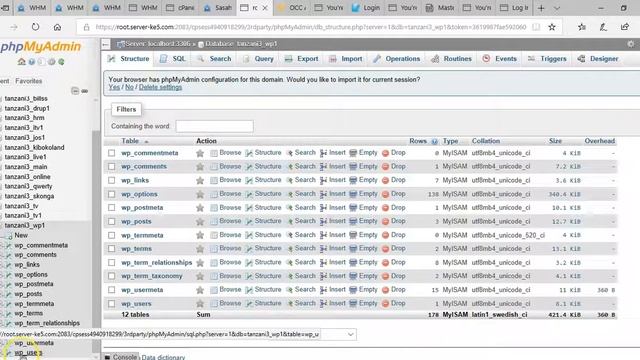The image size is (640, 360).
Task: Open the With selected dropdown
Action: click(338, 334)
